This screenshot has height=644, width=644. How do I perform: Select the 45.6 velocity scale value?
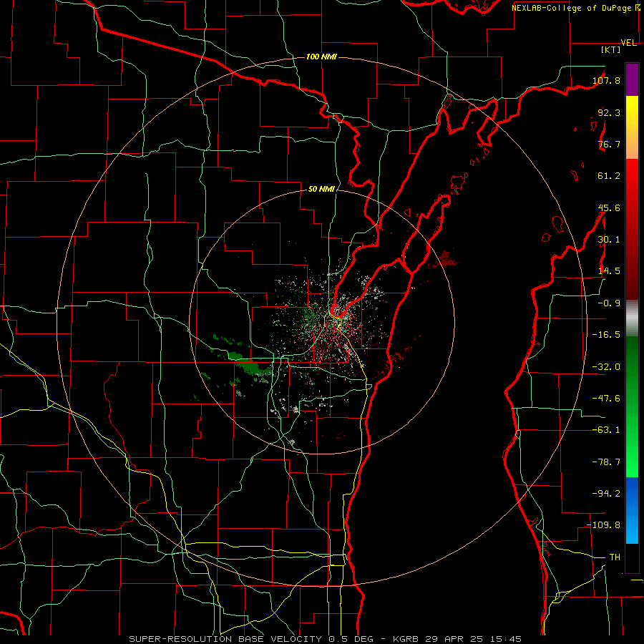(609, 208)
